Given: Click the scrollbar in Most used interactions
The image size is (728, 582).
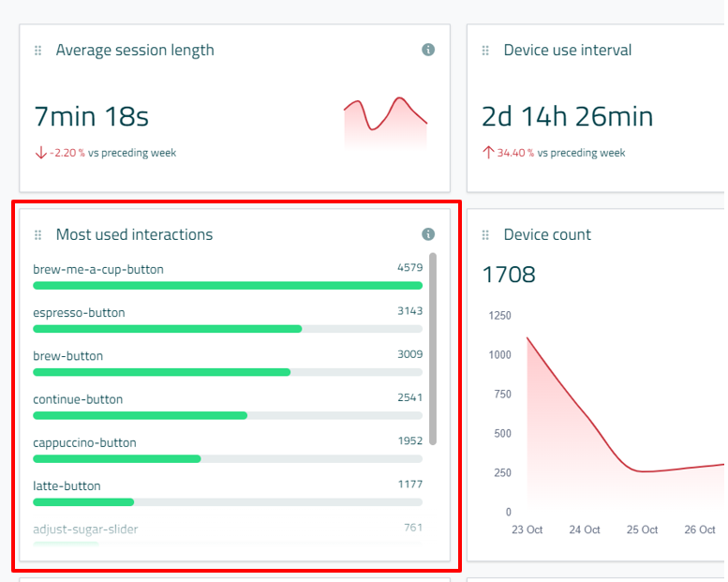Looking at the screenshot, I should (x=432, y=347).
